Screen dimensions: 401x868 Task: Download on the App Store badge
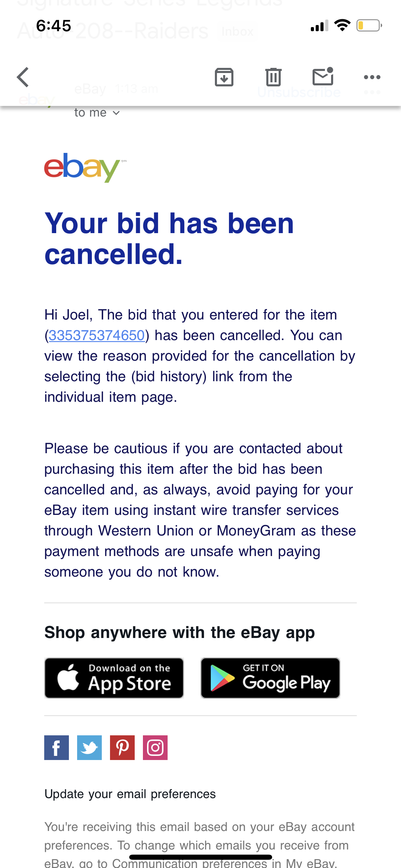click(114, 678)
